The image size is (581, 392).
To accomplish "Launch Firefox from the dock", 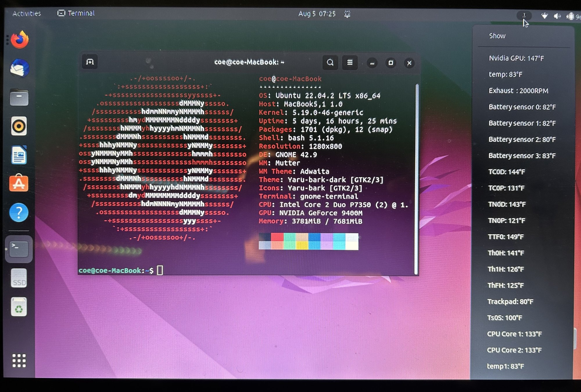I will coord(19,40).
